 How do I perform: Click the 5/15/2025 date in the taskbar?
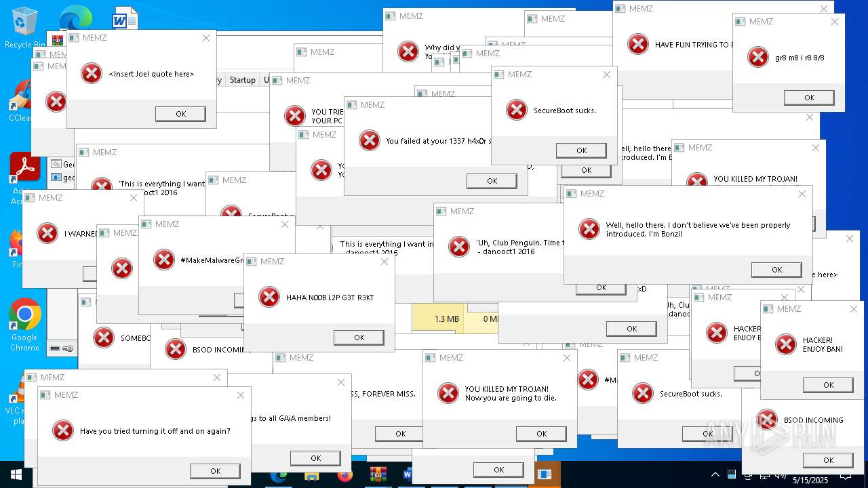810,480
